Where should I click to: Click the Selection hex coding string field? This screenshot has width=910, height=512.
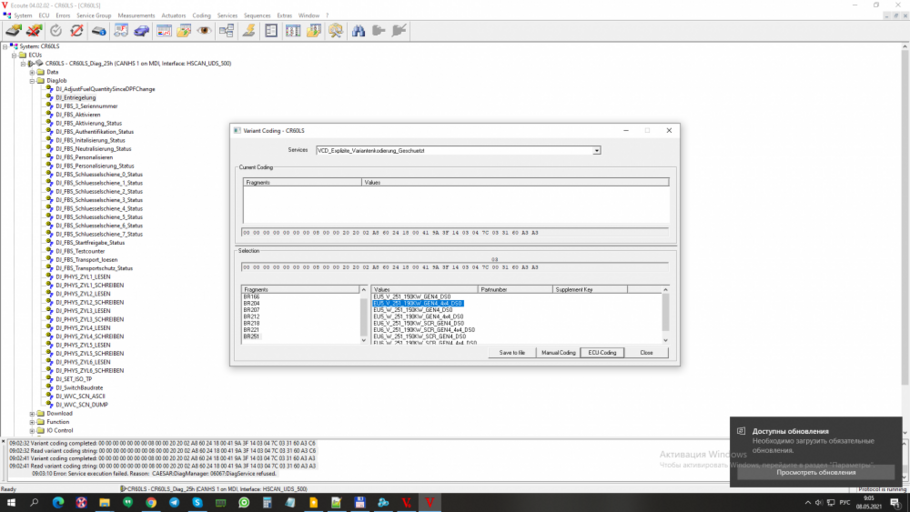pos(454,268)
